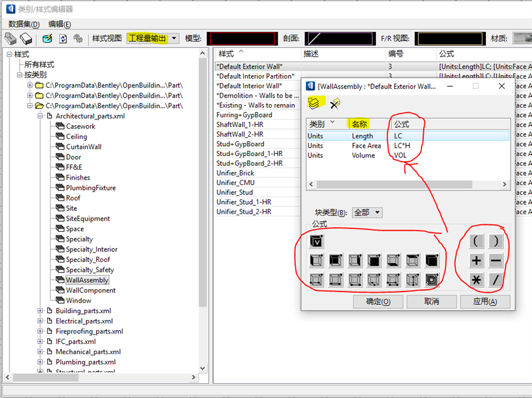Click the white block icon in the main toolbar
Image resolution: width=532 pixels, height=398 pixels.
coord(26,38)
